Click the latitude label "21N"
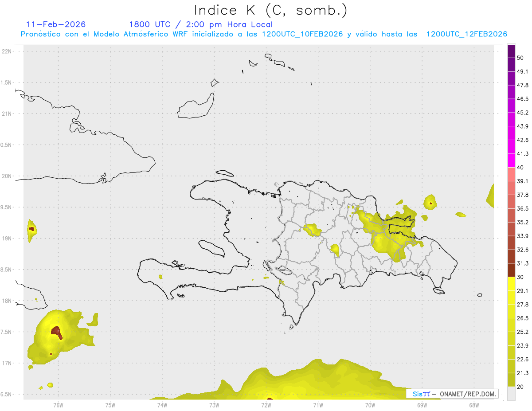 click(x=7, y=114)
